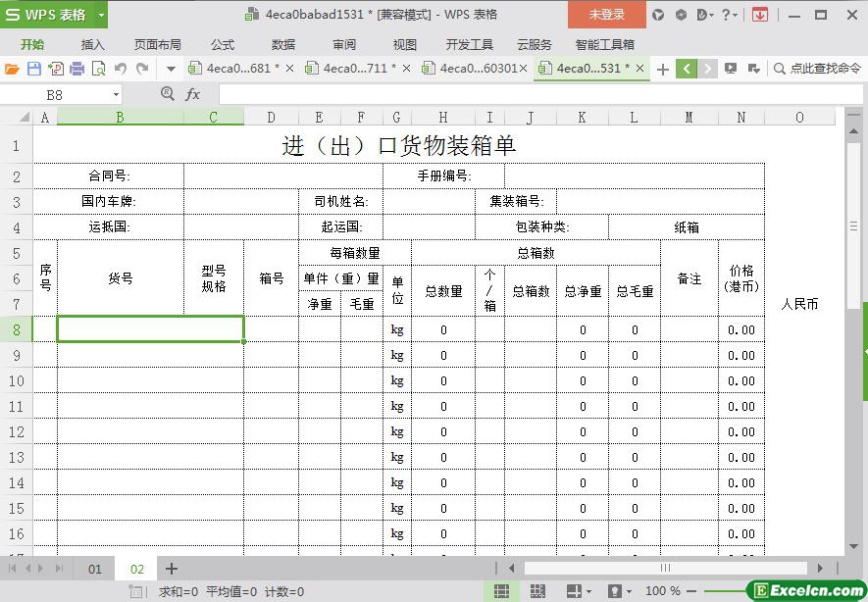Open the 插入 ribbon tab
This screenshot has height=602, width=868.
92,44
